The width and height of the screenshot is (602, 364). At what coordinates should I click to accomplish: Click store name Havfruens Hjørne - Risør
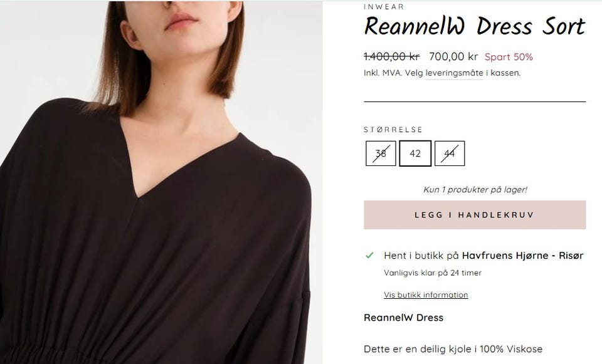[522, 256]
